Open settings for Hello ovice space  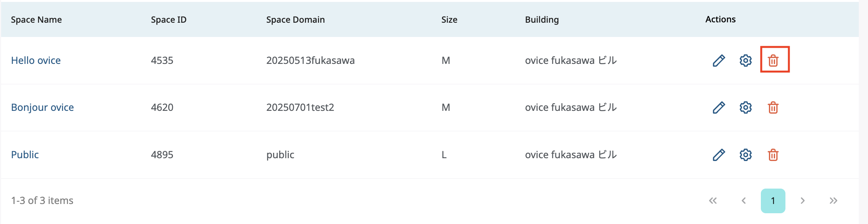(745, 60)
